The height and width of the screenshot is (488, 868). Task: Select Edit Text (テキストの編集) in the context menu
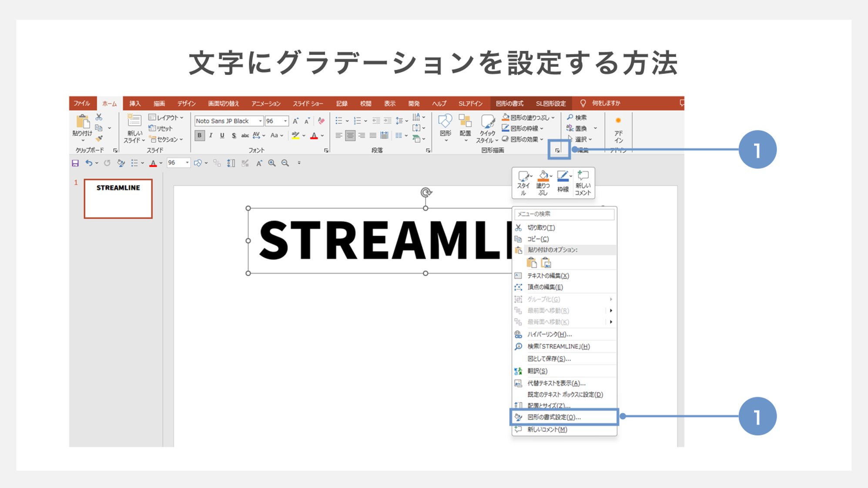click(564, 276)
